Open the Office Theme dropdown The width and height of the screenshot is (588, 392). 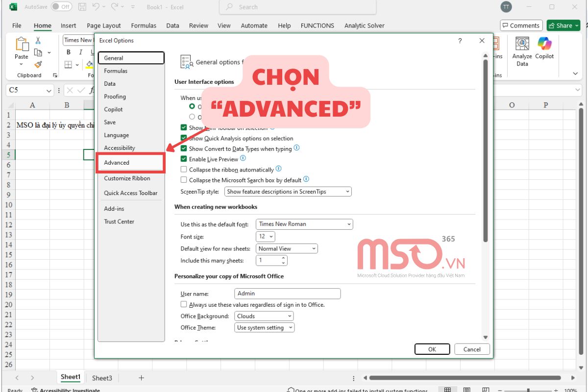pos(264,327)
